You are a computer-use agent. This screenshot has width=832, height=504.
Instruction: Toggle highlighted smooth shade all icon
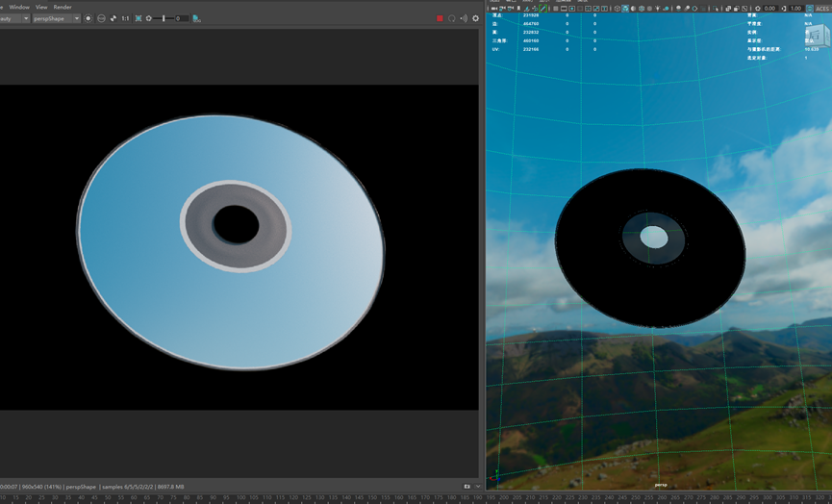pyautogui.click(x=625, y=9)
